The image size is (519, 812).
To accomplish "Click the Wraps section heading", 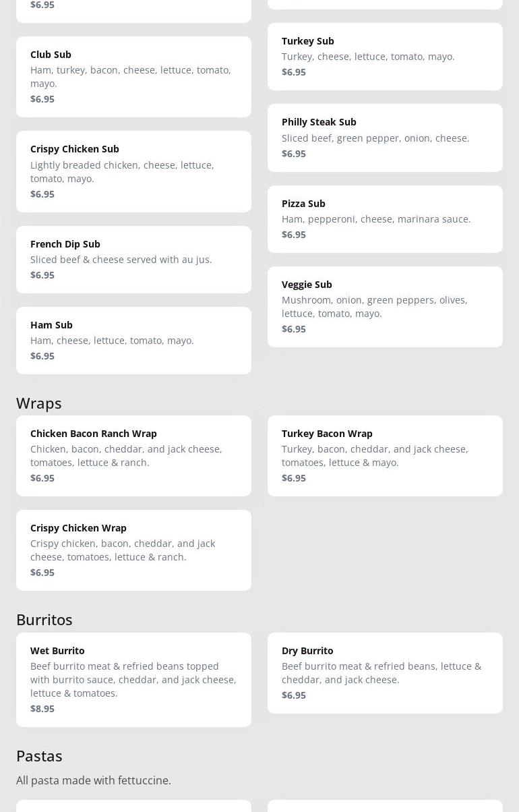I will click(39, 403).
